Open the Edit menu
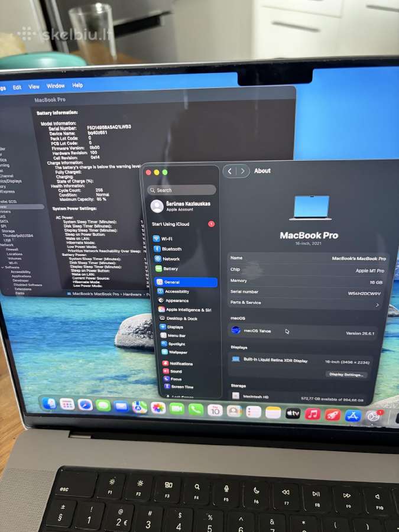This screenshot has width=399, height=532. pyautogui.click(x=17, y=87)
